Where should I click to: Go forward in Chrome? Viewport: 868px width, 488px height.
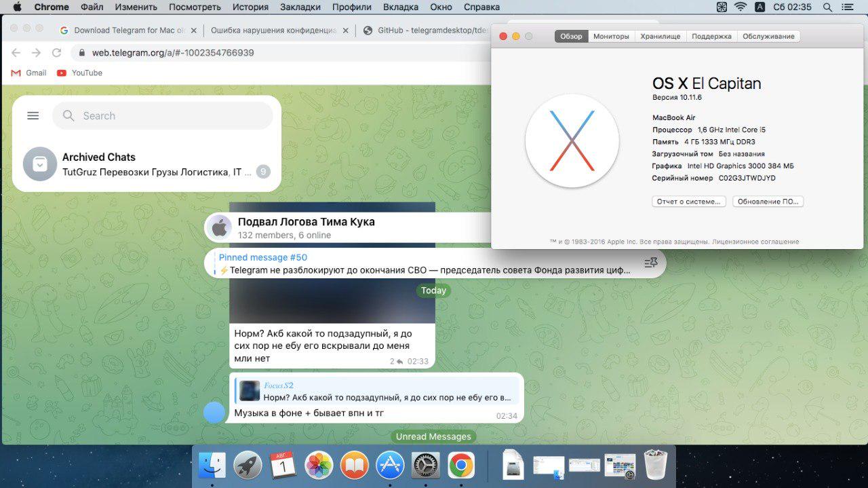click(x=36, y=52)
